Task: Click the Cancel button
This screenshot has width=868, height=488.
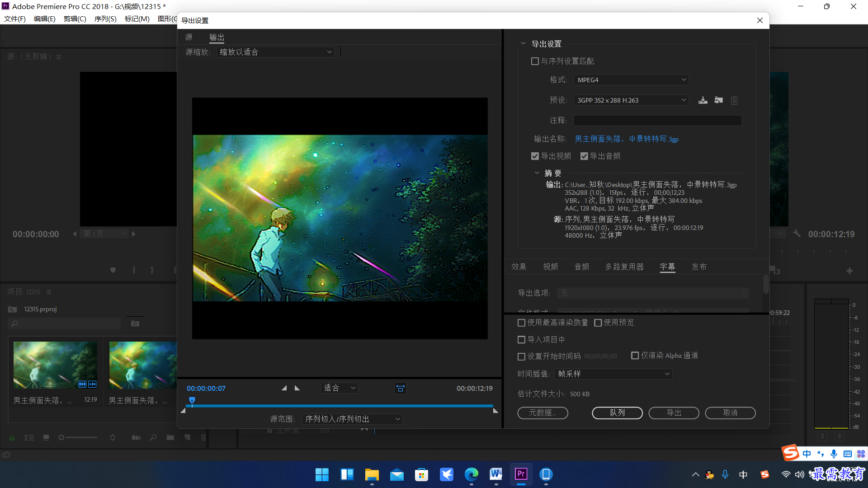Action: [730, 413]
